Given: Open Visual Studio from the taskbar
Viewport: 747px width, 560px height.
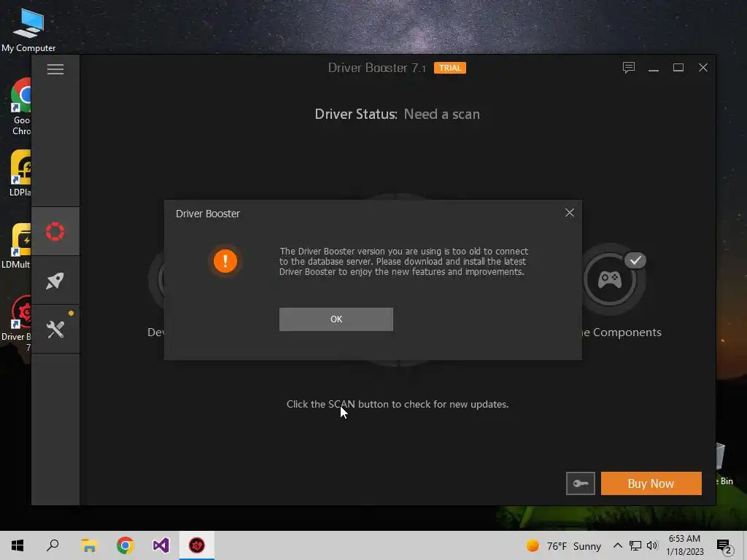Looking at the screenshot, I should 161,545.
